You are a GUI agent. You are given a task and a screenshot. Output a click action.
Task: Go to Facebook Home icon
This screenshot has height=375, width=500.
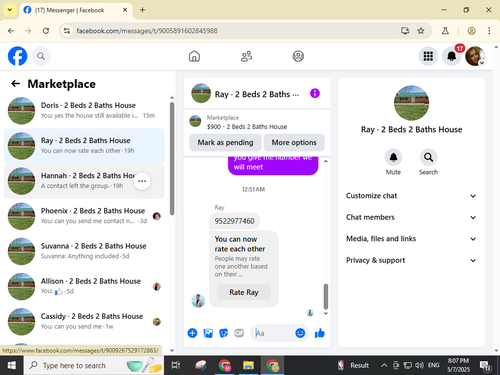(x=194, y=56)
